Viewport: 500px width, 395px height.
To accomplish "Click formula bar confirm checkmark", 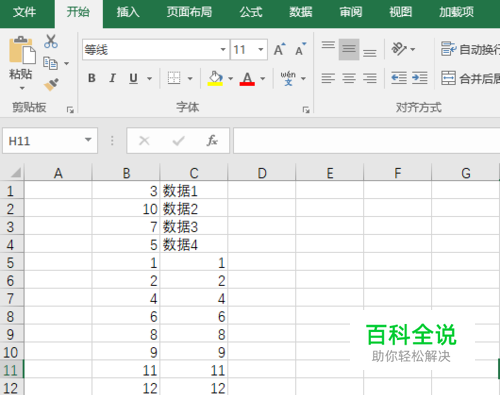I will (x=178, y=141).
